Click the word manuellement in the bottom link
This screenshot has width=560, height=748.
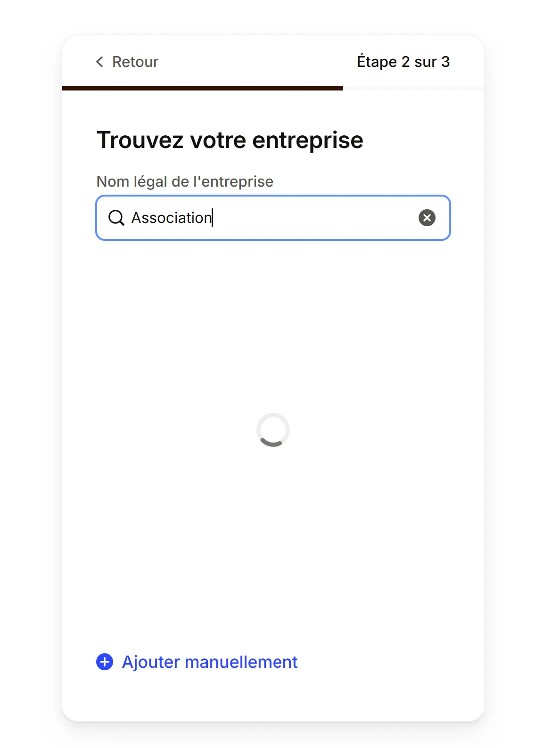coord(241,662)
